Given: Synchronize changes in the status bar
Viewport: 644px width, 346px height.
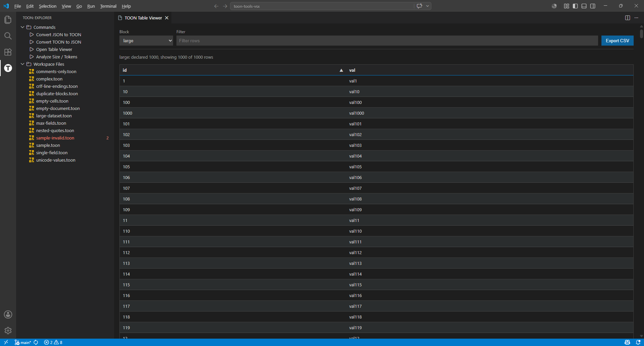Looking at the screenshot, I should pos(36,342).
